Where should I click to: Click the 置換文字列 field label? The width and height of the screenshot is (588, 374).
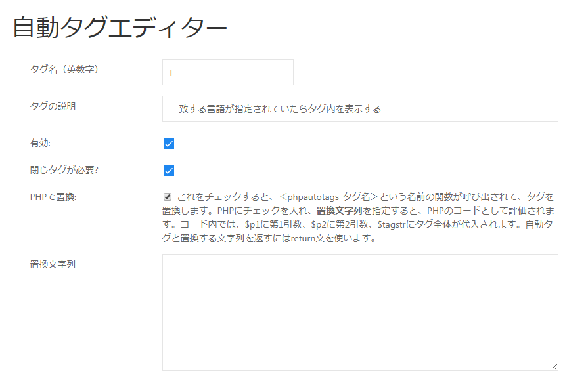coord(53,264)
